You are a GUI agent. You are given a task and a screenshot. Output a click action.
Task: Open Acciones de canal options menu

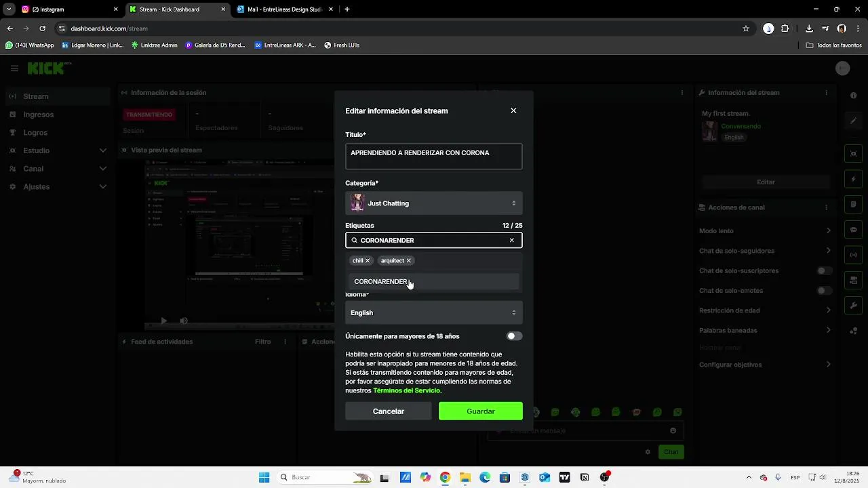coord(826,207)
